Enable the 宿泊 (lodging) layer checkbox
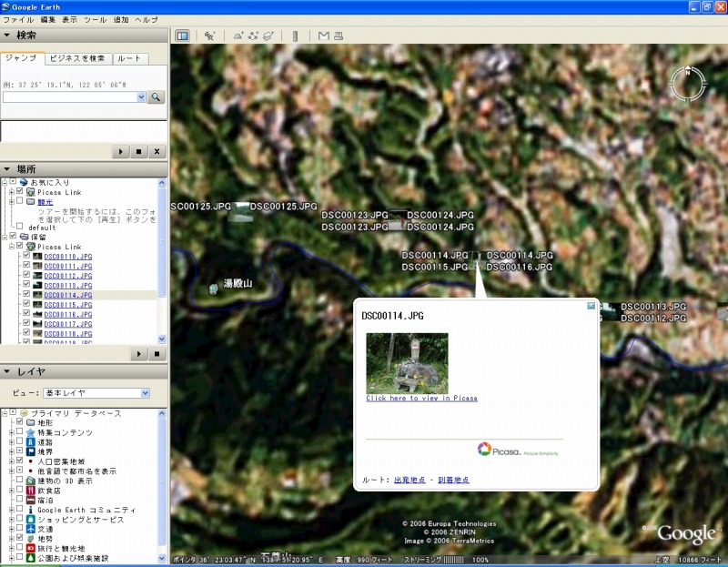Viewport: 728px width, 567px height. tap(20, 500)
